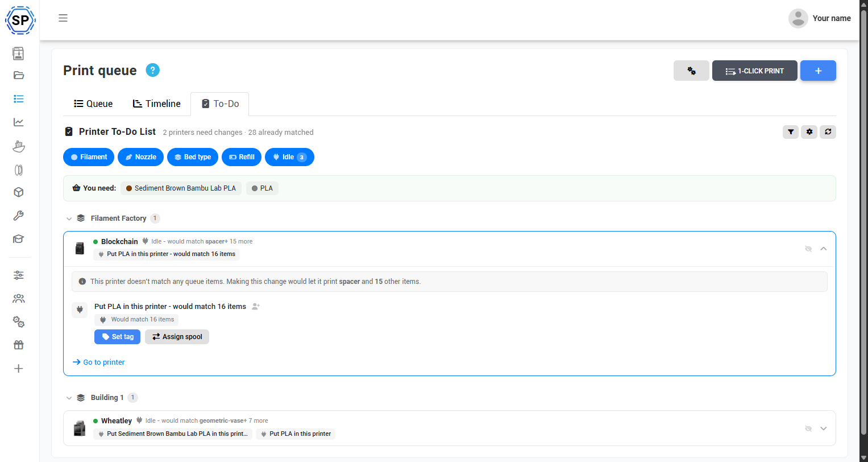
Task: Click the info message about queue items
Action: pyautogui.click(x=450, y=282)
